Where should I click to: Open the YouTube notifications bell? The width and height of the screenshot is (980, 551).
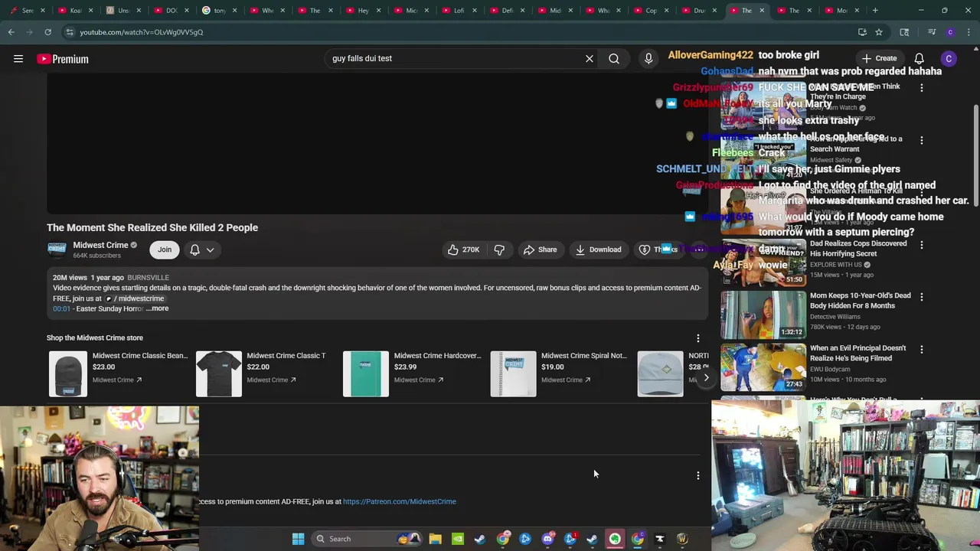[x=919, y=59]
